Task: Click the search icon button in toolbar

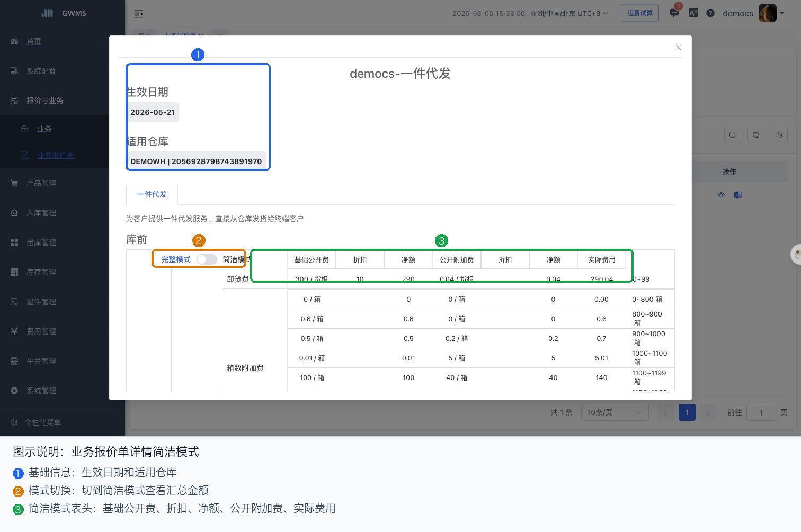Action: 733,135
